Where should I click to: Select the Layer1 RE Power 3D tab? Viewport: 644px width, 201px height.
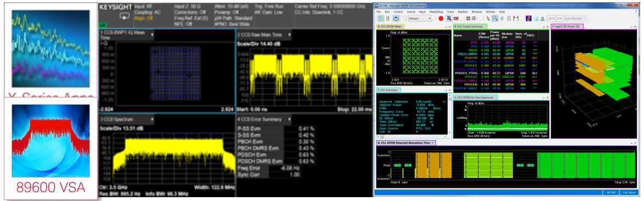(x=567, y=26)
